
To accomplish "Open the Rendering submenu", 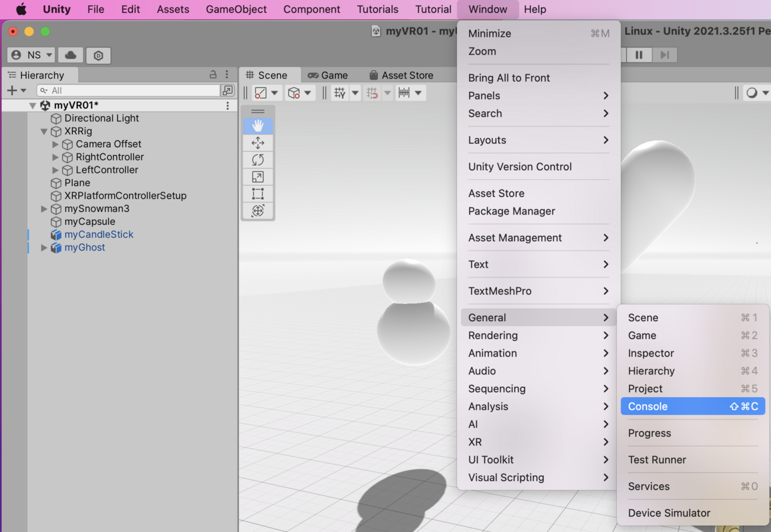I will coord(538,335).
